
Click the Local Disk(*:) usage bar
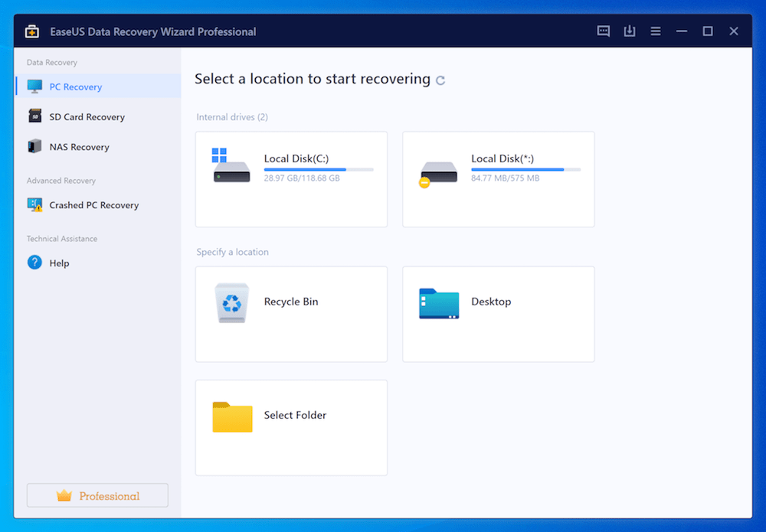525,169
